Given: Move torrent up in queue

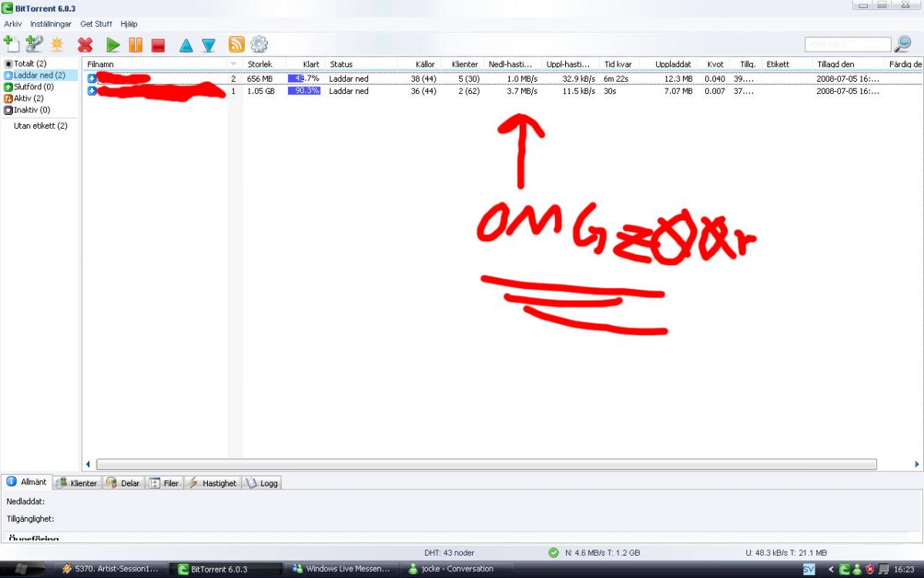Looking at the screenshot, I should (x=186, y=45).
